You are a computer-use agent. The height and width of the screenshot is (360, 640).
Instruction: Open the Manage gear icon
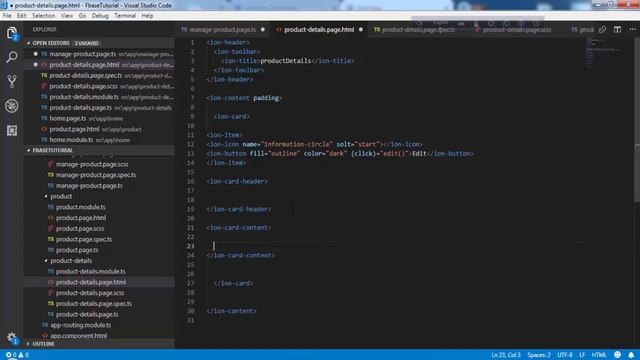click(12, 338)
